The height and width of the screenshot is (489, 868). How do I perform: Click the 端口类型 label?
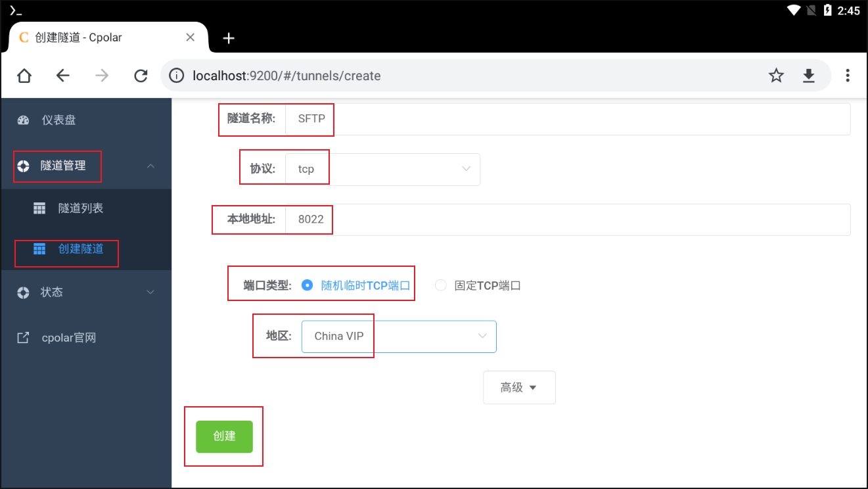pos(267,285)
